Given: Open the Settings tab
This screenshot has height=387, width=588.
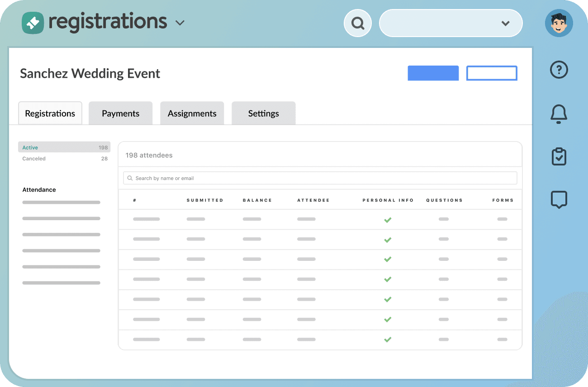Looking at the screenshot, I should pyautogui.click(x=263, y=113).
